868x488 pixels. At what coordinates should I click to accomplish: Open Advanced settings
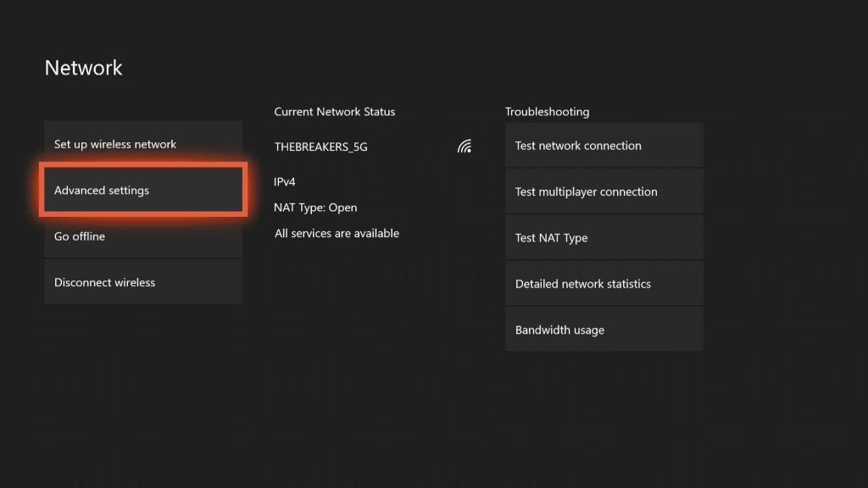(143, 190)
